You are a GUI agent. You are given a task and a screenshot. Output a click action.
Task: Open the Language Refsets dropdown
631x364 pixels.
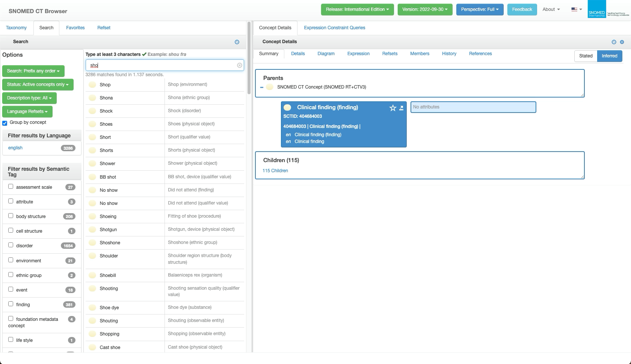[27, 111]
